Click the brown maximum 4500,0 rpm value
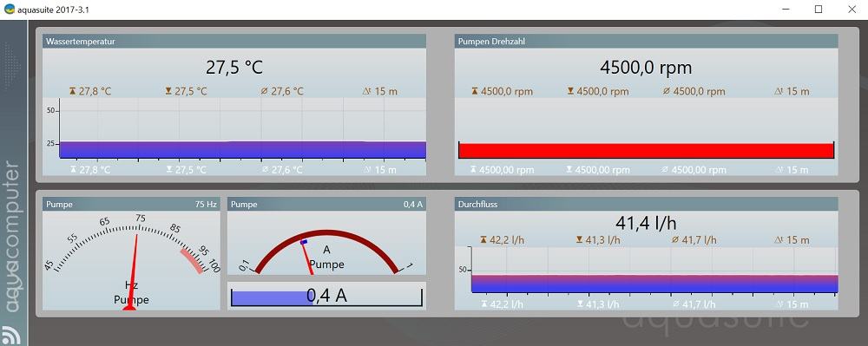Image resolution: width=868 pixels, height=346 pixels. [x=507, y=91]
